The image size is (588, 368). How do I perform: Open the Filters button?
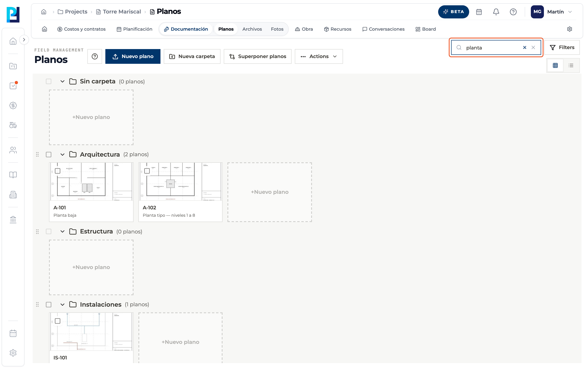pos(562,47)
